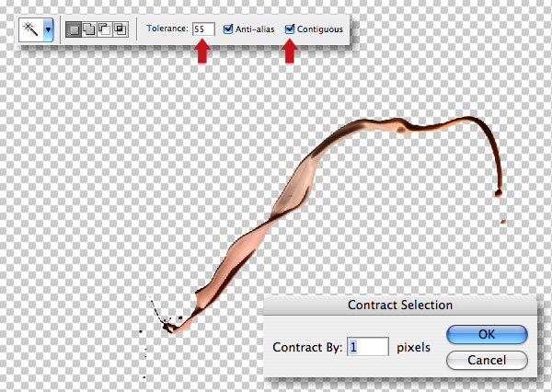
Task: Click the Tolerance value field
Action: (203, 29)
